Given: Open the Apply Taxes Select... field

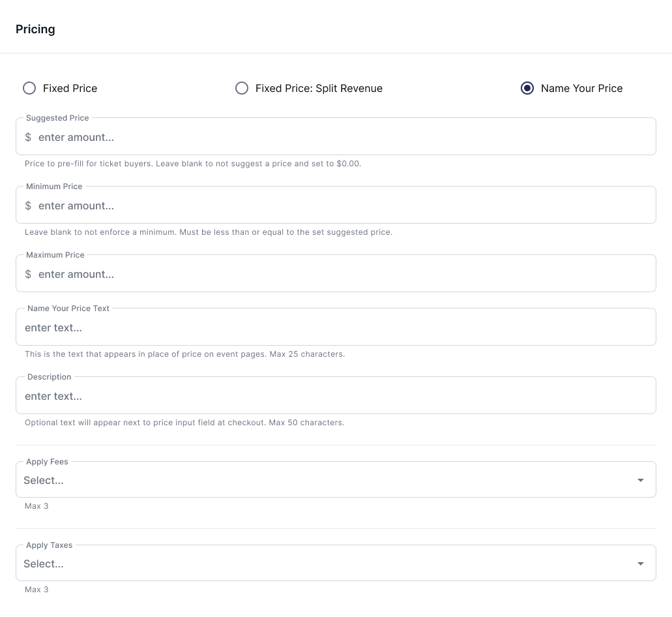Looking at the screenshot, I should [x=336, y=564].
